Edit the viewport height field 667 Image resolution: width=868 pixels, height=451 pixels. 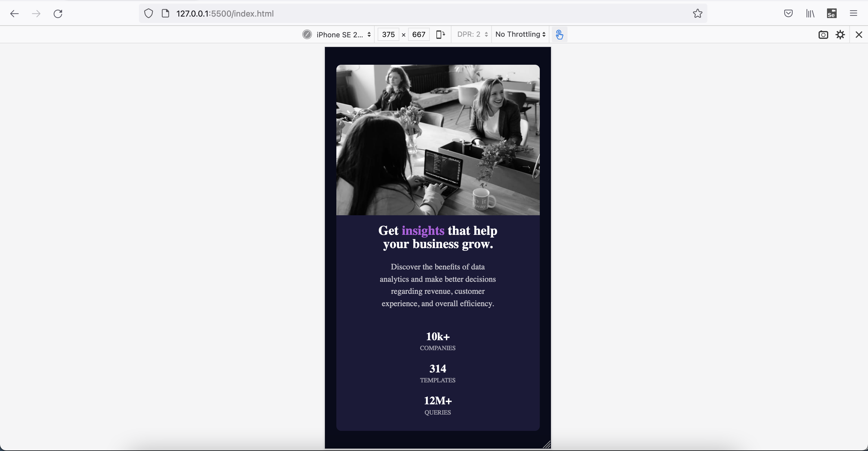(419, 34)
